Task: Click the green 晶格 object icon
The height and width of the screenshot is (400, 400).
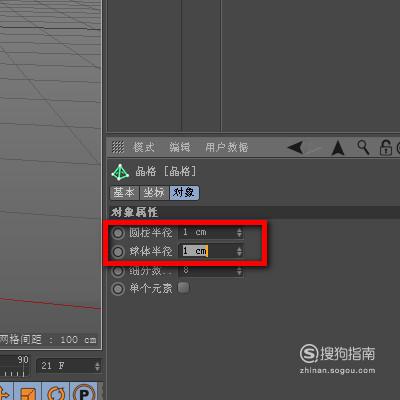Action: (x=120, y=172)
